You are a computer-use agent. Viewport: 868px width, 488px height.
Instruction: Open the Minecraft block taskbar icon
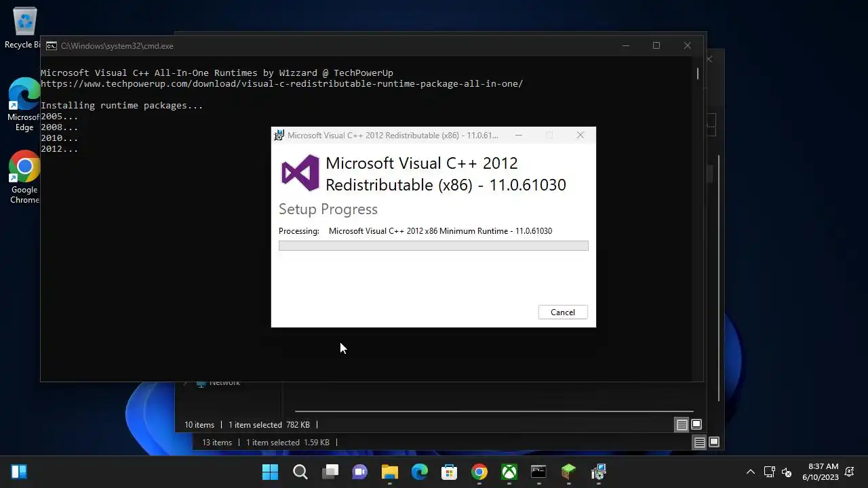click(568, 472)
